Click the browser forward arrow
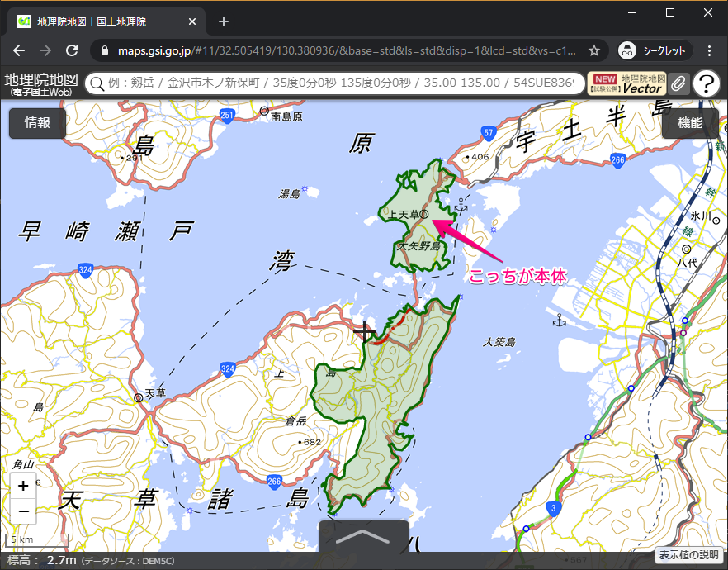 pyautogui.click(x=45, y=50)
